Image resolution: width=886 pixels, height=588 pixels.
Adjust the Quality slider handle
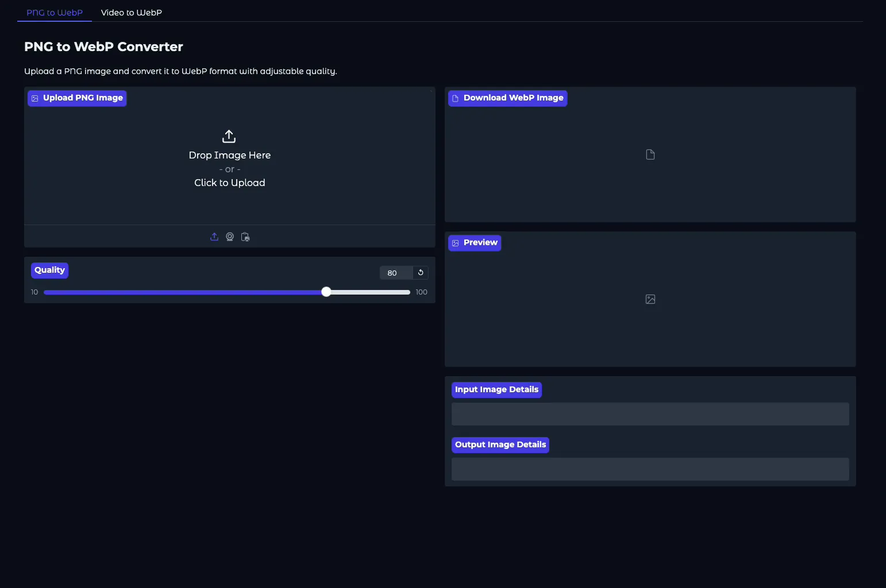pos(326,292)
